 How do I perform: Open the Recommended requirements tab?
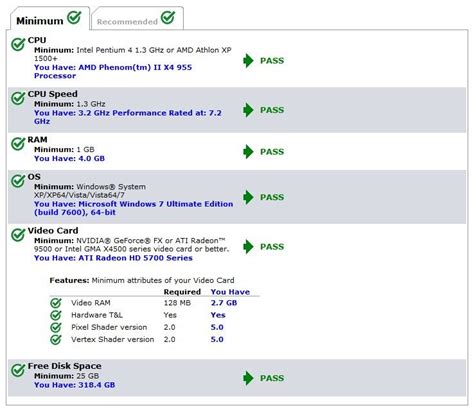pos(137,19)
